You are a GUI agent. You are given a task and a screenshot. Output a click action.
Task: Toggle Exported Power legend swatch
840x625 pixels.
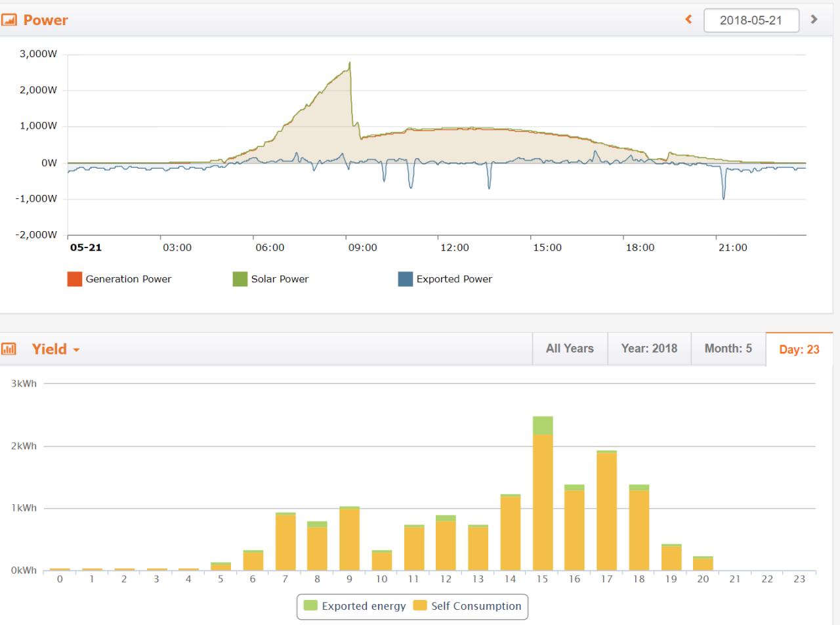(406, 279)
